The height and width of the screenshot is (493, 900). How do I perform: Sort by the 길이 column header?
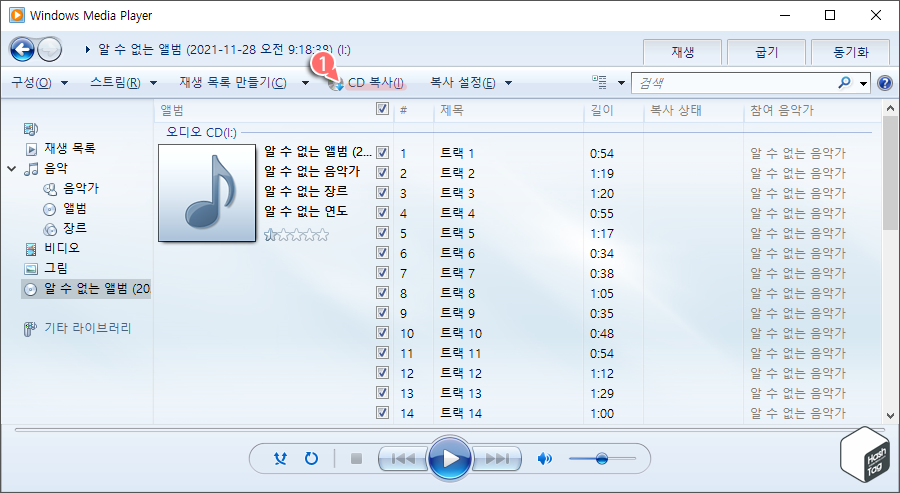[614, 110]
